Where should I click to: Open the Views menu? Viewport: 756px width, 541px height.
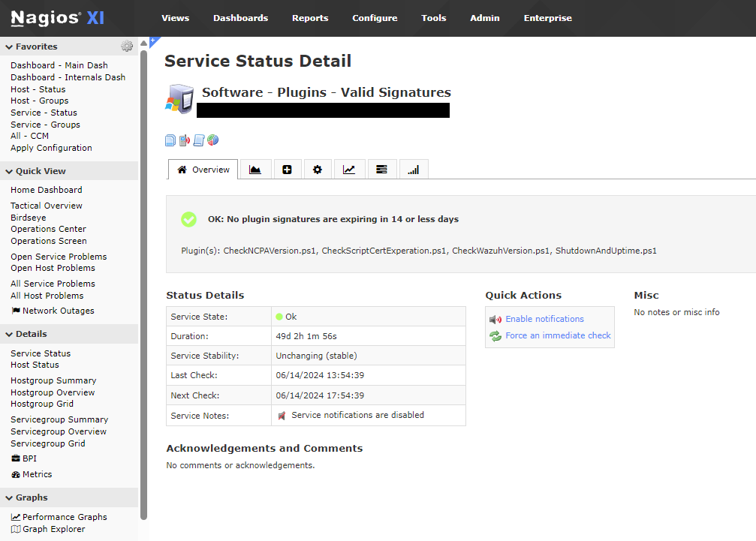176,18
